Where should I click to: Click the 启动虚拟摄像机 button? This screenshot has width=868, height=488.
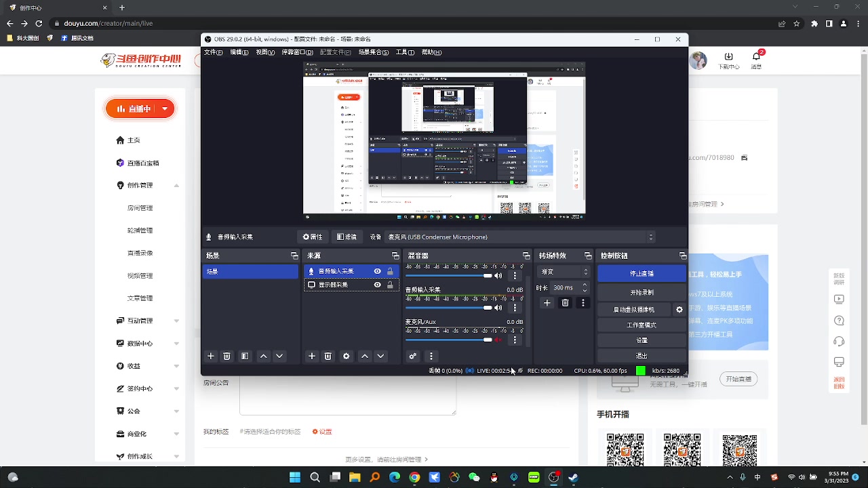point(634,310)
